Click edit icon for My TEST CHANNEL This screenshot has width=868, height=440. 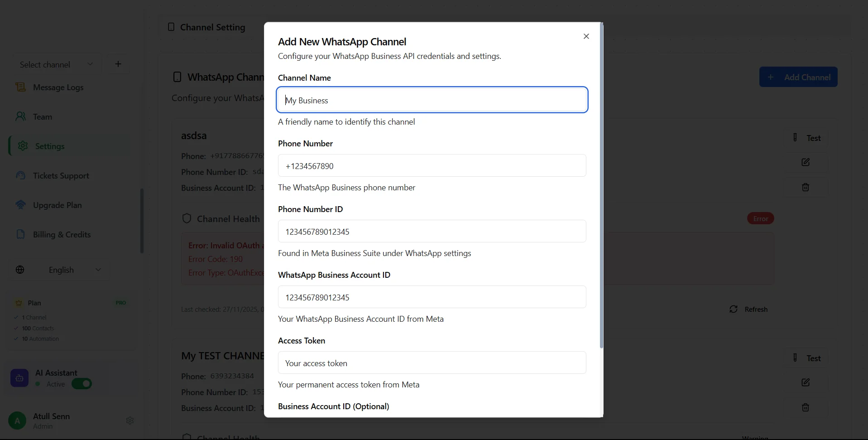pos(805,382)
